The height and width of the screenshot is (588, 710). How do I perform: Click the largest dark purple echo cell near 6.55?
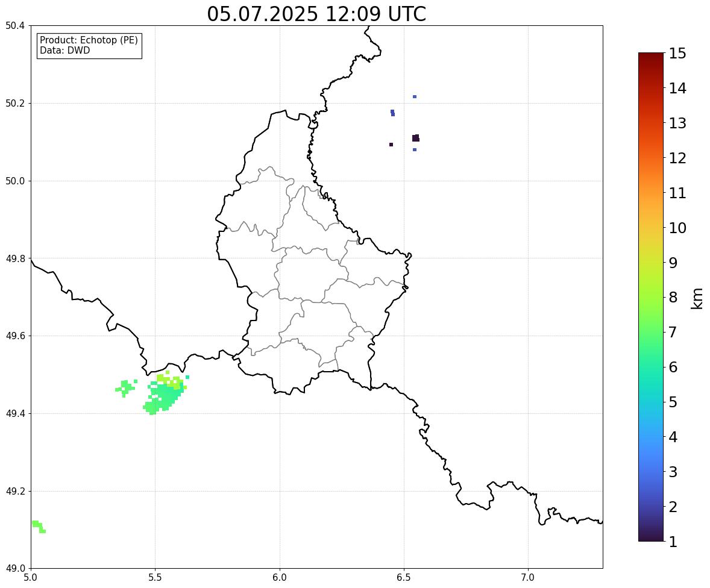click(416, 138)
